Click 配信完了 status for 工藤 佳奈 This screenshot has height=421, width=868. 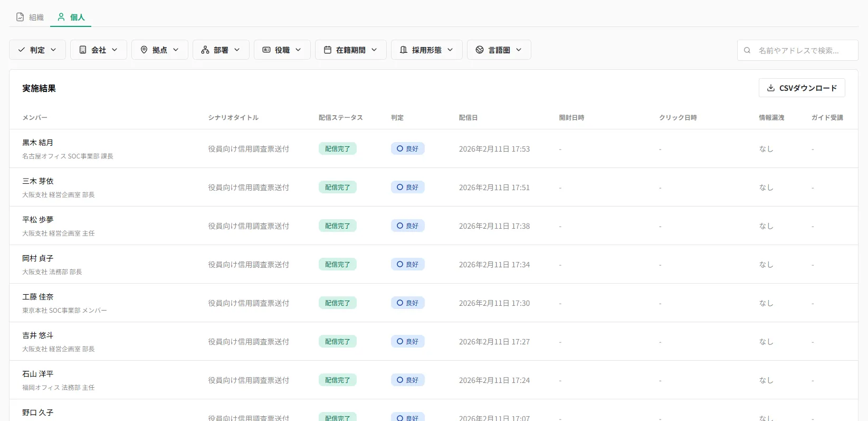337,303
